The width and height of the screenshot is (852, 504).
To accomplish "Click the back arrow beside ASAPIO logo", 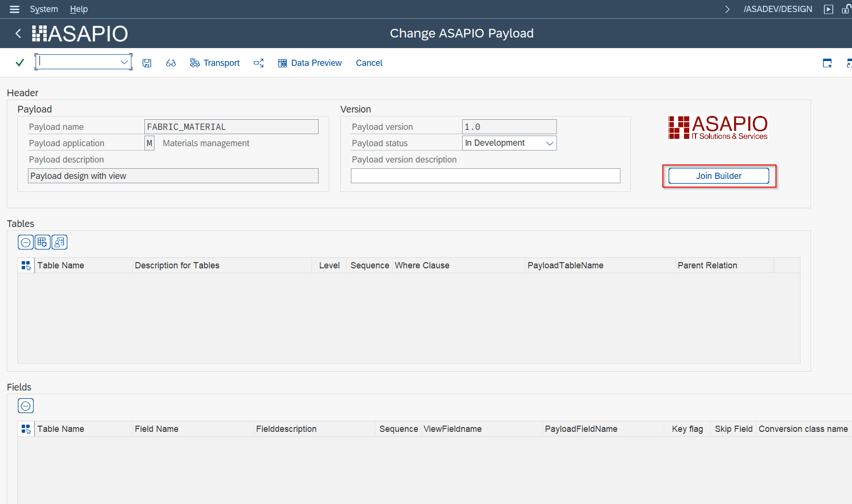I will click(x=18, y=33).
